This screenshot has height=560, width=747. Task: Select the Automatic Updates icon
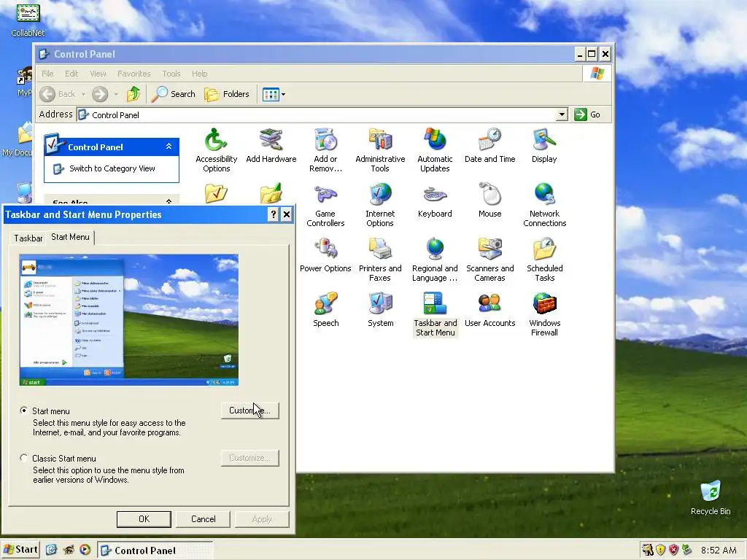(435, 150)
